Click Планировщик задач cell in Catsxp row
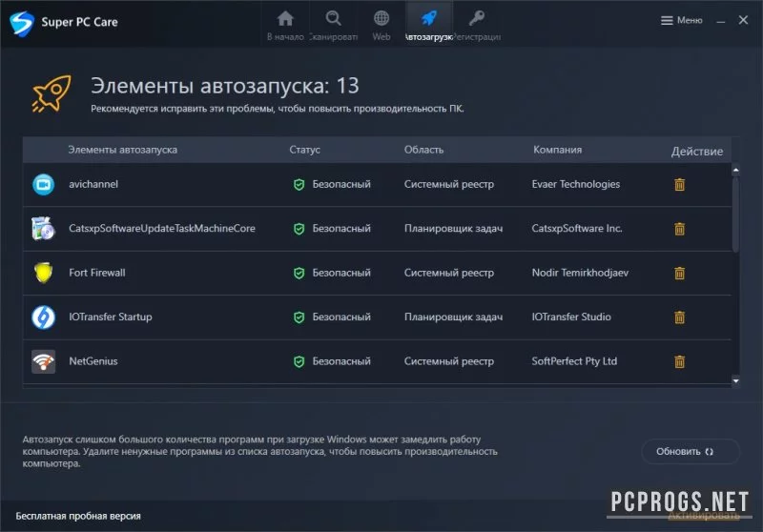Screen dimensions: 763x532 [453, 229]
